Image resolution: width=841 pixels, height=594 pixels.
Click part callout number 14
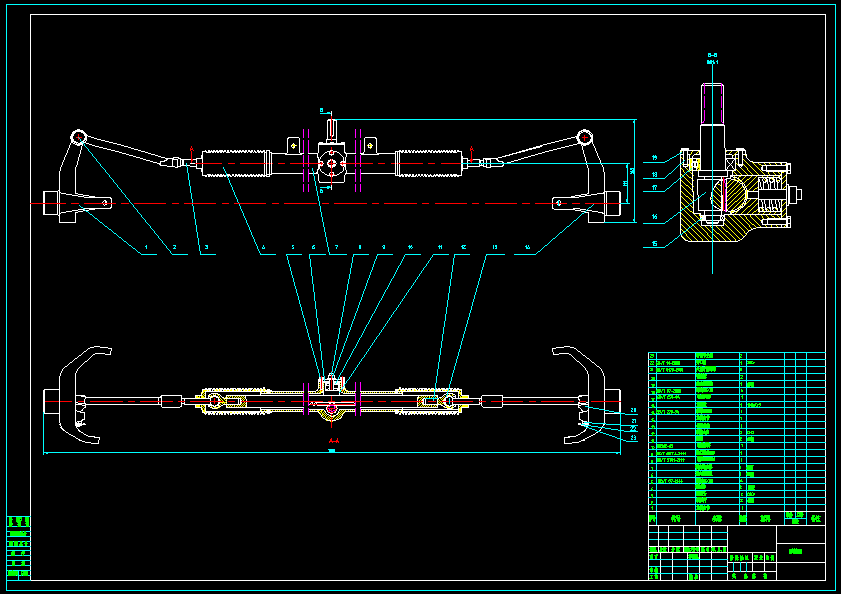(x=528, y=247)
